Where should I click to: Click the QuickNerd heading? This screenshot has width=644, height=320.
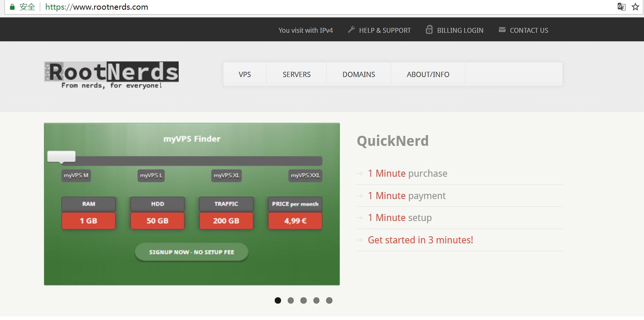pos(393,141)
